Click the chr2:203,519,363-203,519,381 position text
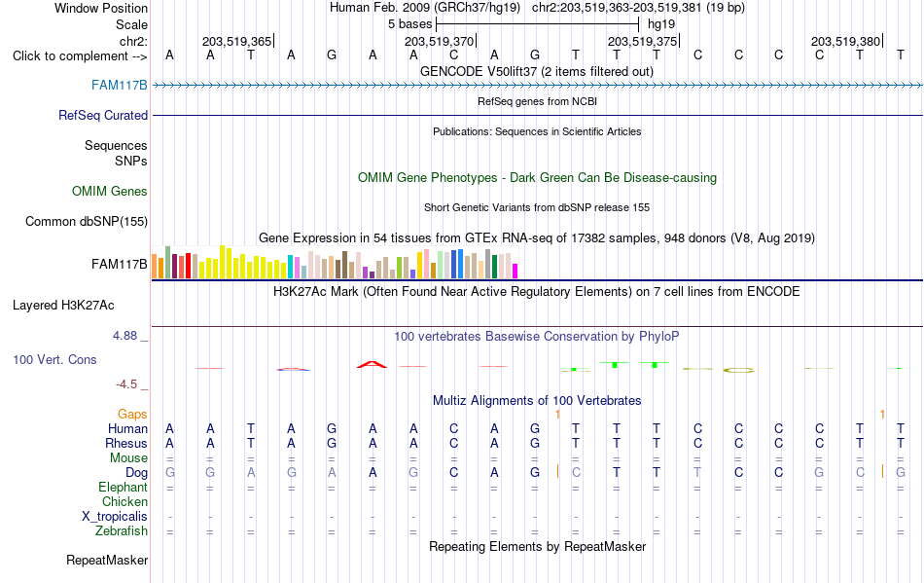The height and width of the screenshot is (583, 924). pyautogui.click(x=638, y=8)
